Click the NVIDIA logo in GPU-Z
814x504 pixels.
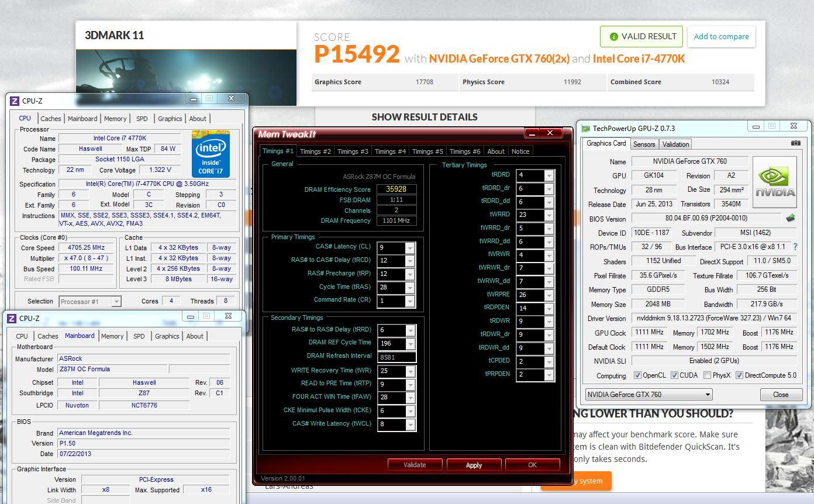point(775,182)
